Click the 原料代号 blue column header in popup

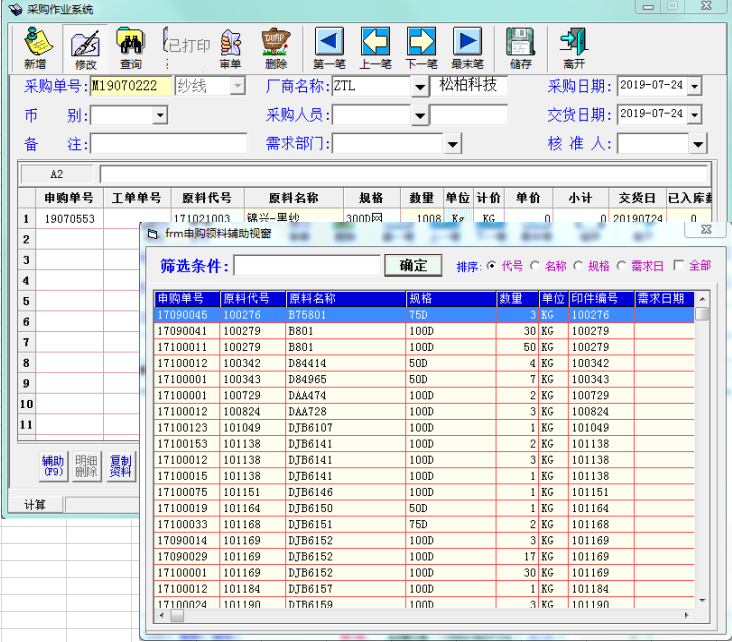pyautogui.click(x=253, y=299)
